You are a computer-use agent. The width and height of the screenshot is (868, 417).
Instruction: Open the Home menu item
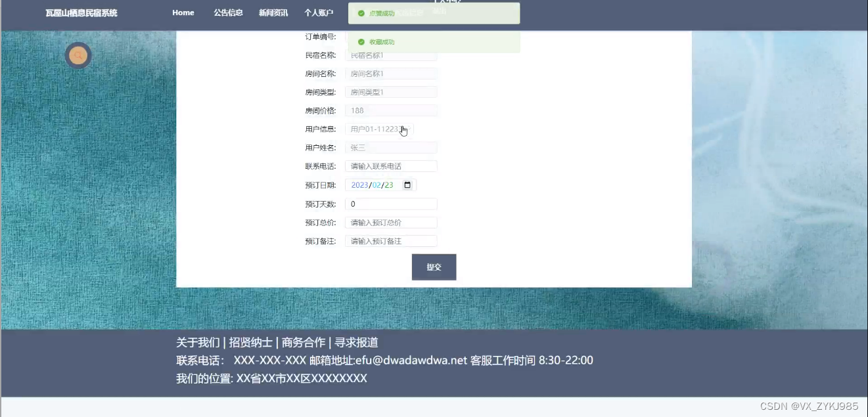tap(183, 12)
